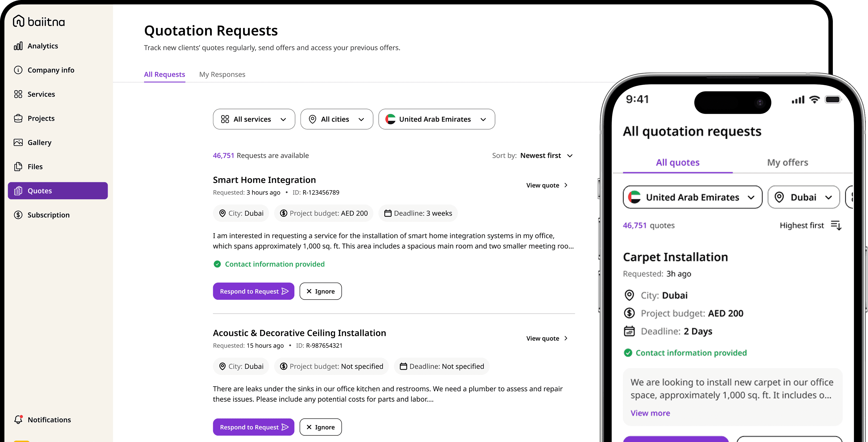Open Subscription sidebar item
The image size is (868, 442).
42,215
